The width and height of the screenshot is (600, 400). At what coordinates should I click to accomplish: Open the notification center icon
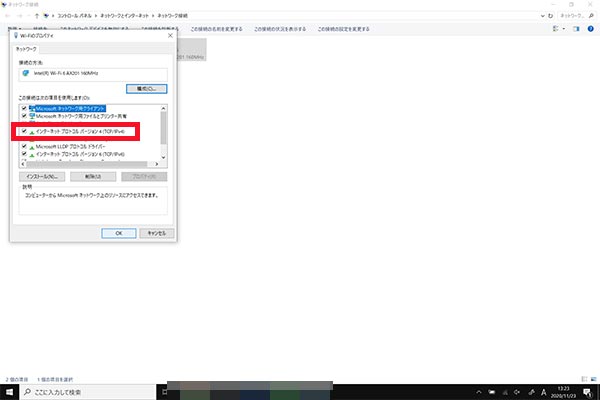coord(588,391)
